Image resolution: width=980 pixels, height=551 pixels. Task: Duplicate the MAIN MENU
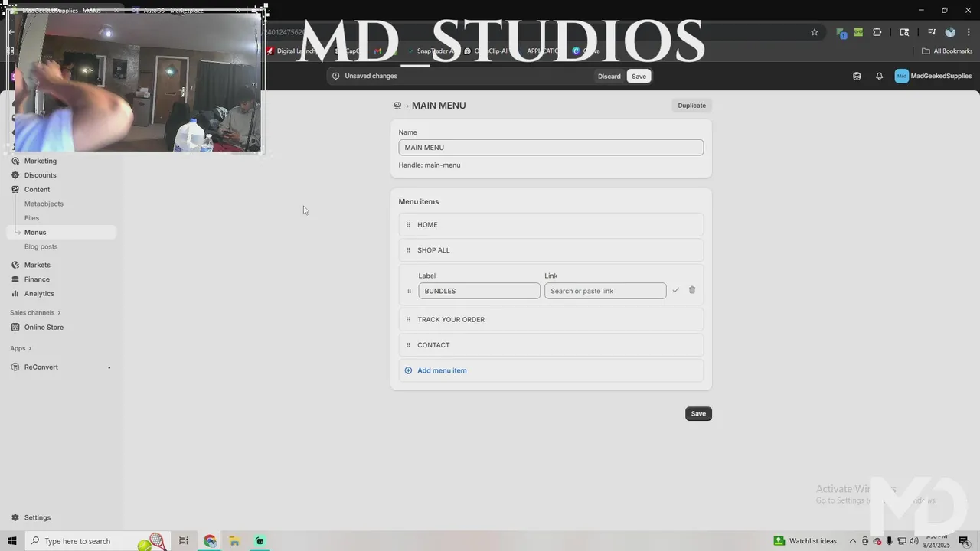[x=692, y=106]
